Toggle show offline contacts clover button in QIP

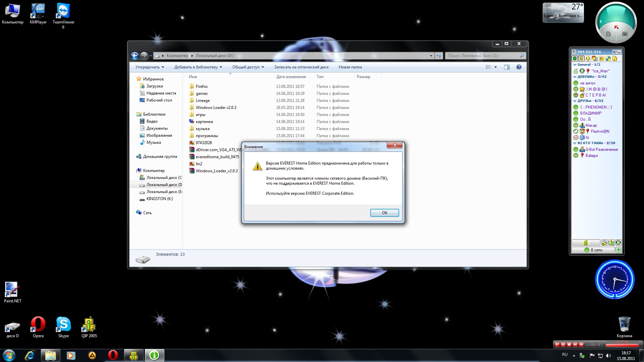[575, 58]
